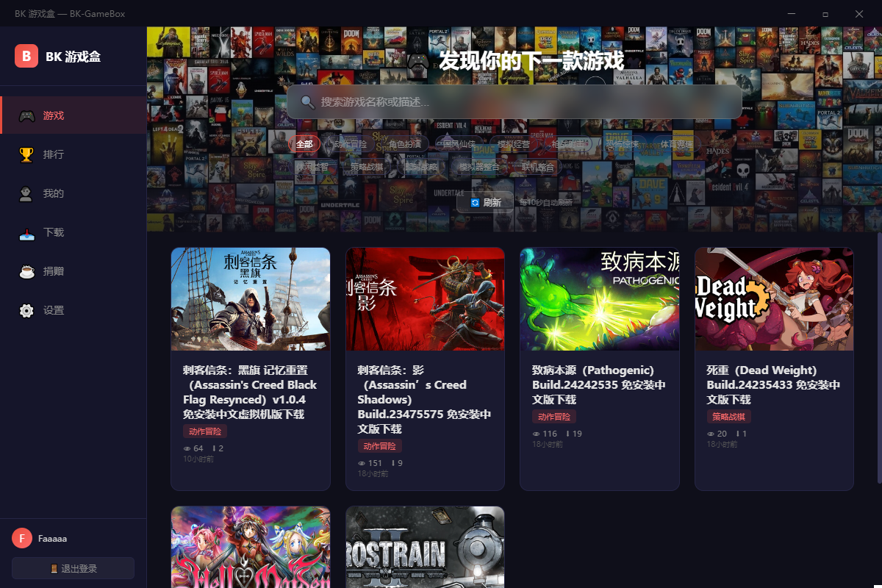Filter by 休闲益智 category chip
This screenshot has width=882, height=588.
coord(312,167)
